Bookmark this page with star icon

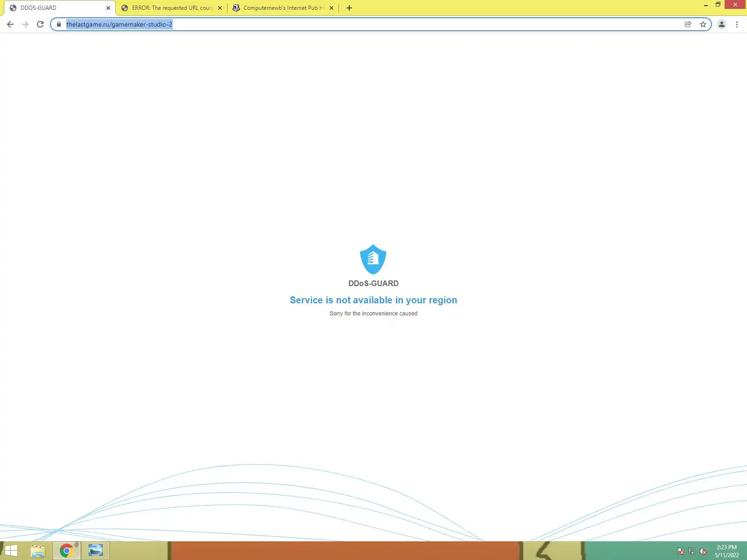(703, 24)
